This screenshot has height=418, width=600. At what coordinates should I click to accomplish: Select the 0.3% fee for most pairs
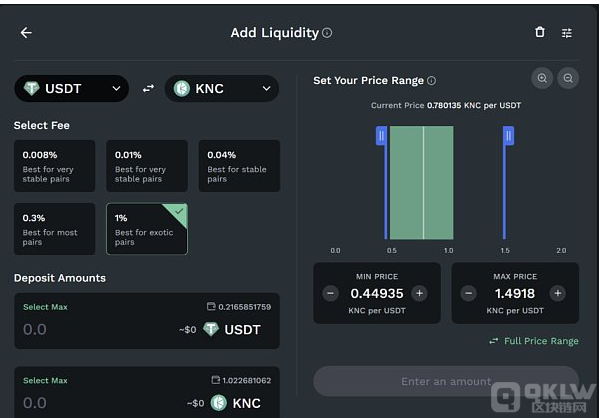54,229
